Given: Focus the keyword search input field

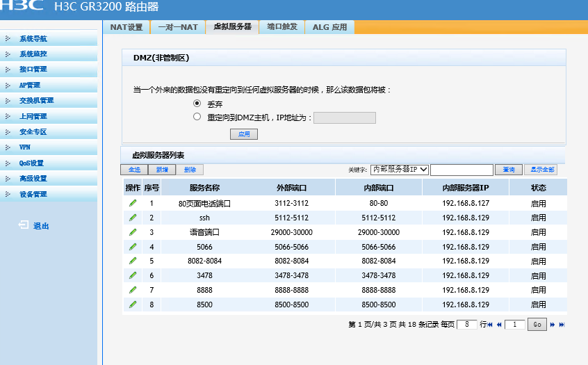Looking at the screenshot, I should coord(462,170).
